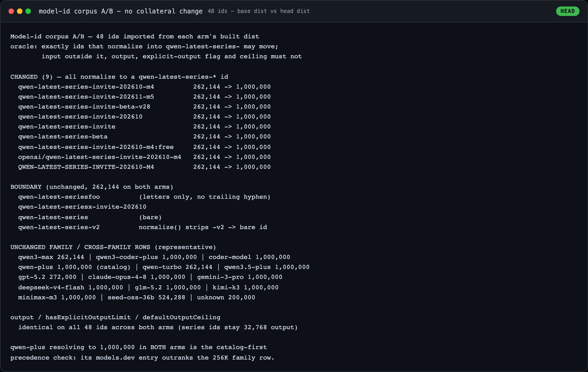The width and height of the screenshot is (588, 372).
Task: Click the 'coder-model 1,000,000' entry
Action: (x=249, y=257)
